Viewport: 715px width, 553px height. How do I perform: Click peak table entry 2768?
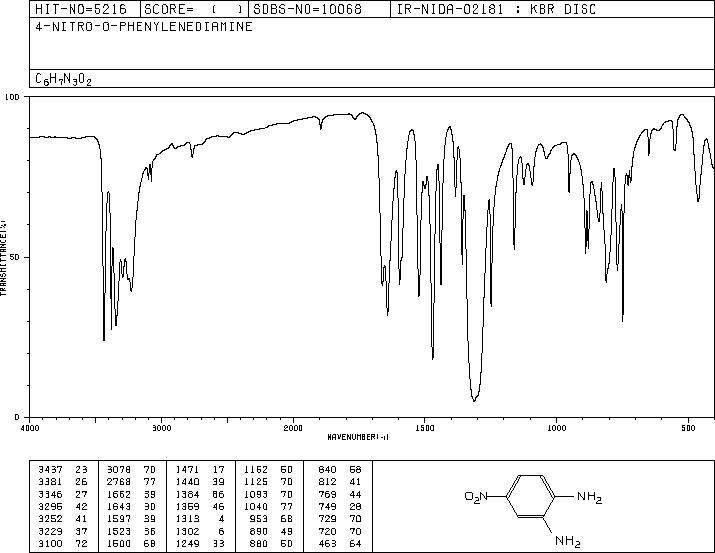[x=119, y=482]
